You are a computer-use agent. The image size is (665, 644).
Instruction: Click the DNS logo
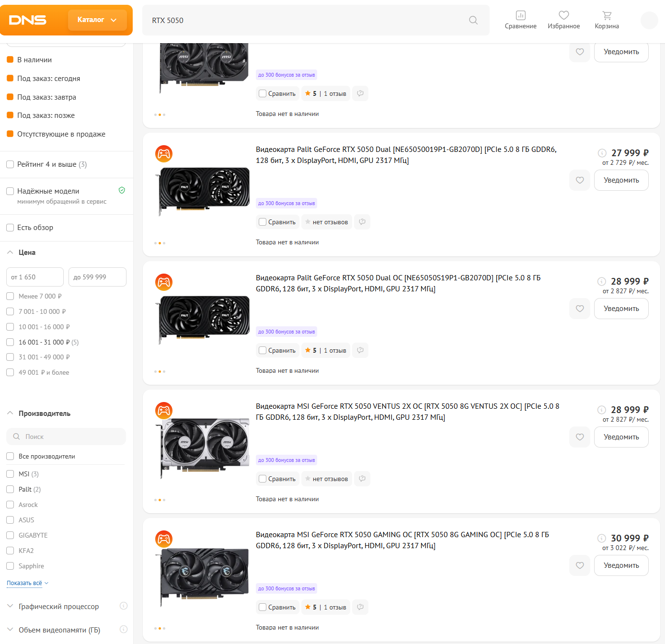click(28, 20)
